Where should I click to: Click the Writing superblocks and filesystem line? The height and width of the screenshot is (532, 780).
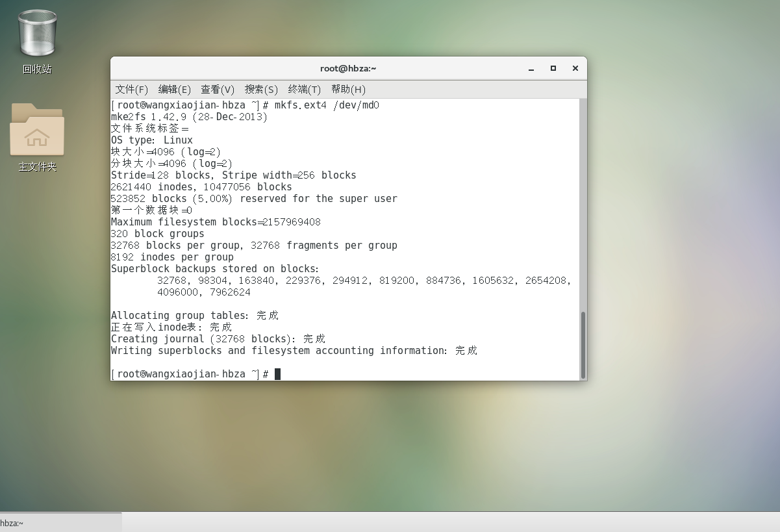pyautogui.click(x=294, y=351)
